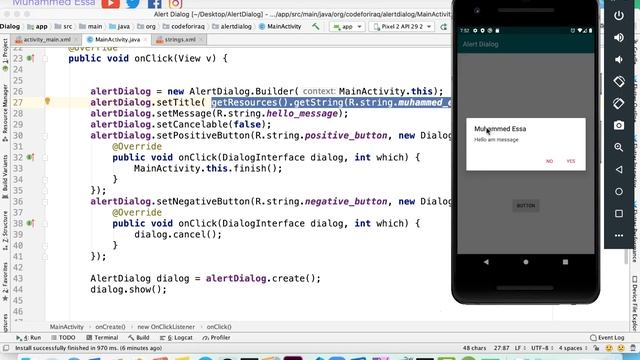The width and height of the screenshot is (640, 360).
Task: Click the codeforiraq breadcrumb folder
Action: click(184, 27)
